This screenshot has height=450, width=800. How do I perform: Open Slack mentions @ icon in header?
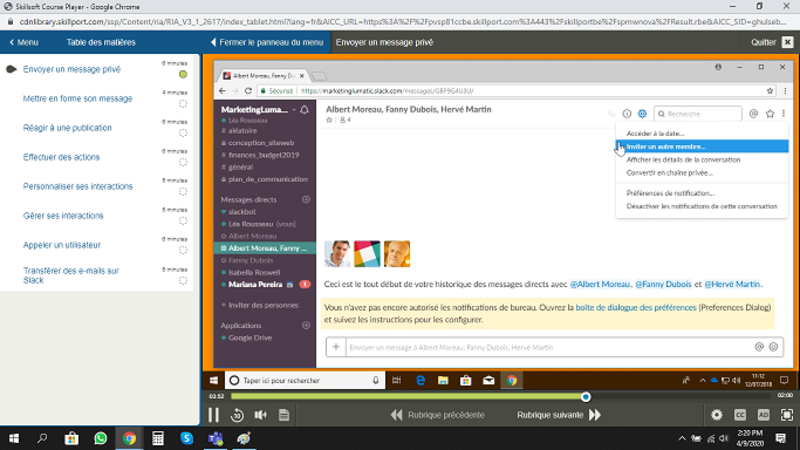[754, 114]
